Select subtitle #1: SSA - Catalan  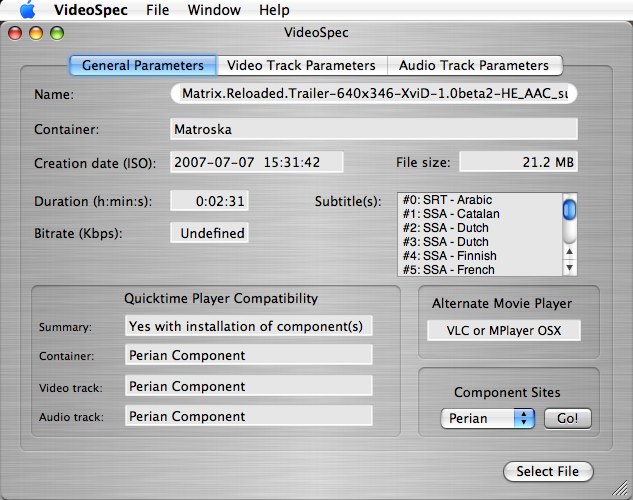pos(480,214)
